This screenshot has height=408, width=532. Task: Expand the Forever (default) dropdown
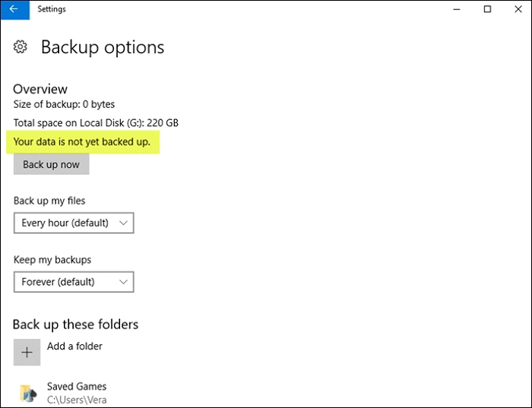pyautogui.click(x=74, y=282)
